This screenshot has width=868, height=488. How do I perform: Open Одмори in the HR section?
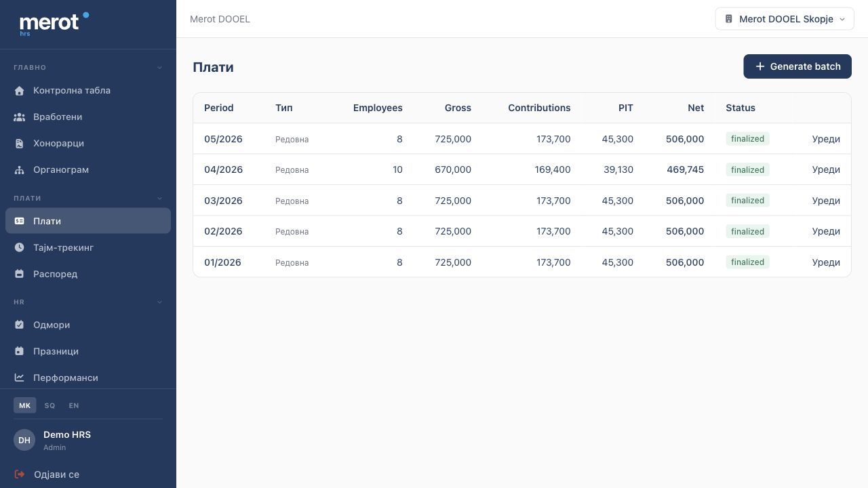[x=88, y=325]
